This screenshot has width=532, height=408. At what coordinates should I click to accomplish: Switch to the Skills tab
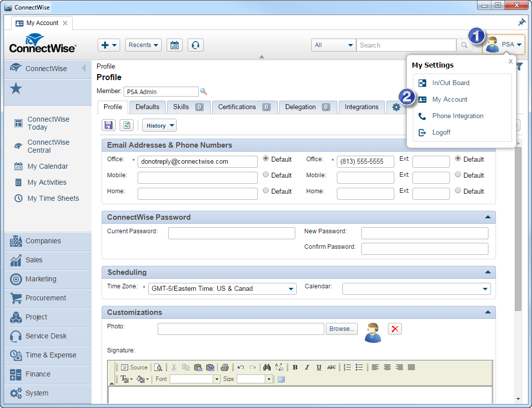[x=188, y=107]
